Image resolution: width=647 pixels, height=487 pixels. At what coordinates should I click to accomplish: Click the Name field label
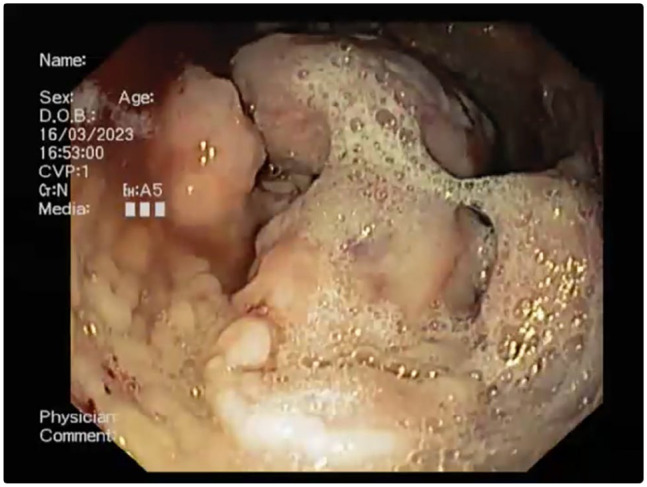[62, 60]
